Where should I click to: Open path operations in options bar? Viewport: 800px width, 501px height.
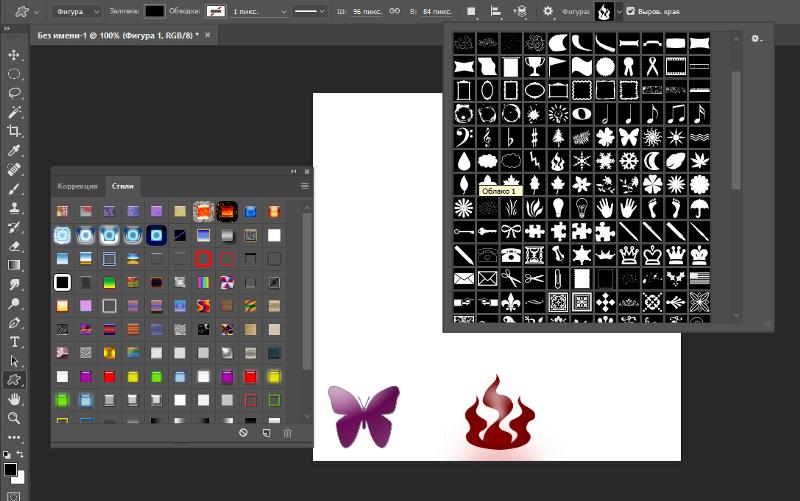[x=472, y=11]
